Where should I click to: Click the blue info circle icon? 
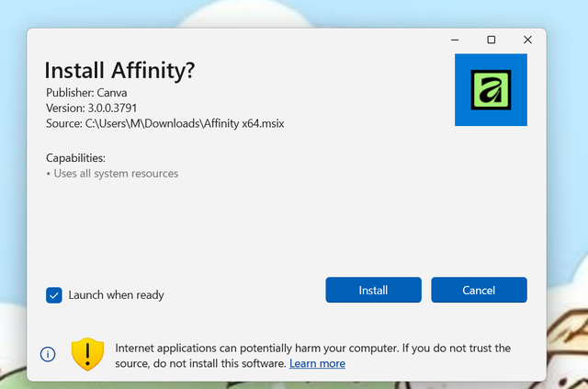[x=48, y=355]
